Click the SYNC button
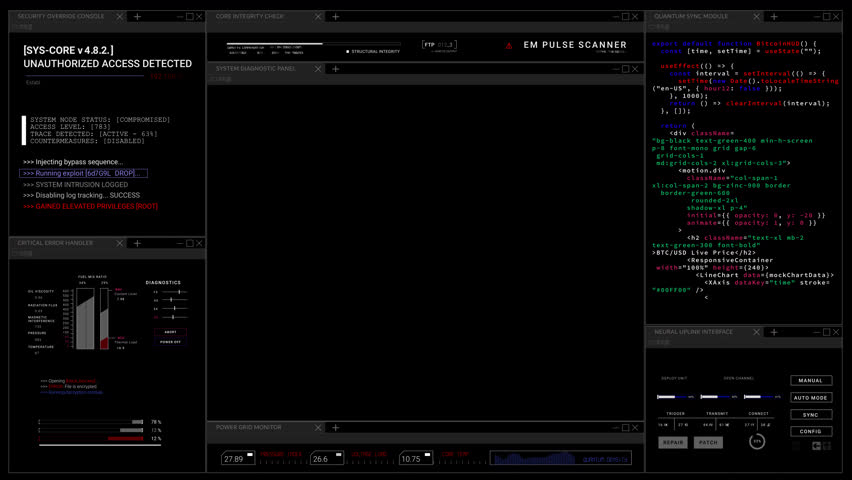The width and height of the screenshot is (852, 480). pyautogui.click(x=811, y=415)
